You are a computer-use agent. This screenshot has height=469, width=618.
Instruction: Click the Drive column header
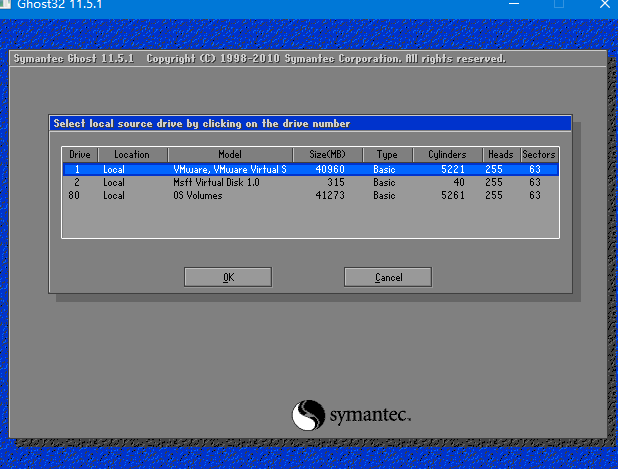79,155
